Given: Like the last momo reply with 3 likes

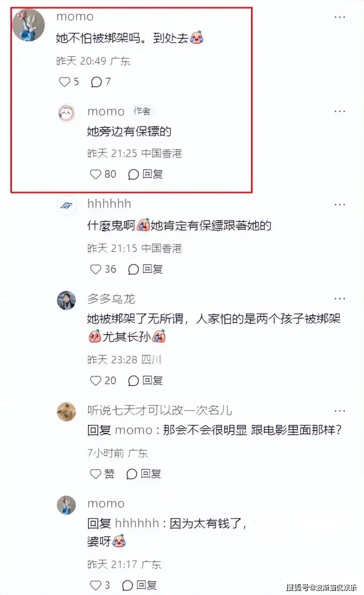Looking at the screenshot, I should click(95, 585).
